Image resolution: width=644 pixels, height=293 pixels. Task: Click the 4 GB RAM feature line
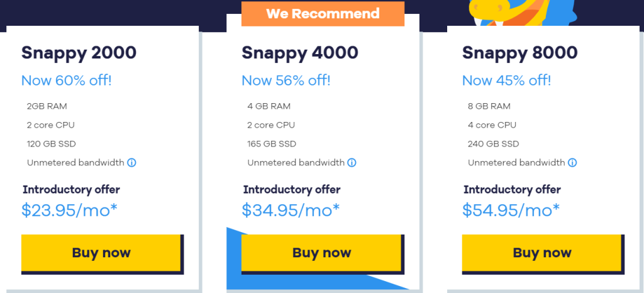(x=269, y=106)
